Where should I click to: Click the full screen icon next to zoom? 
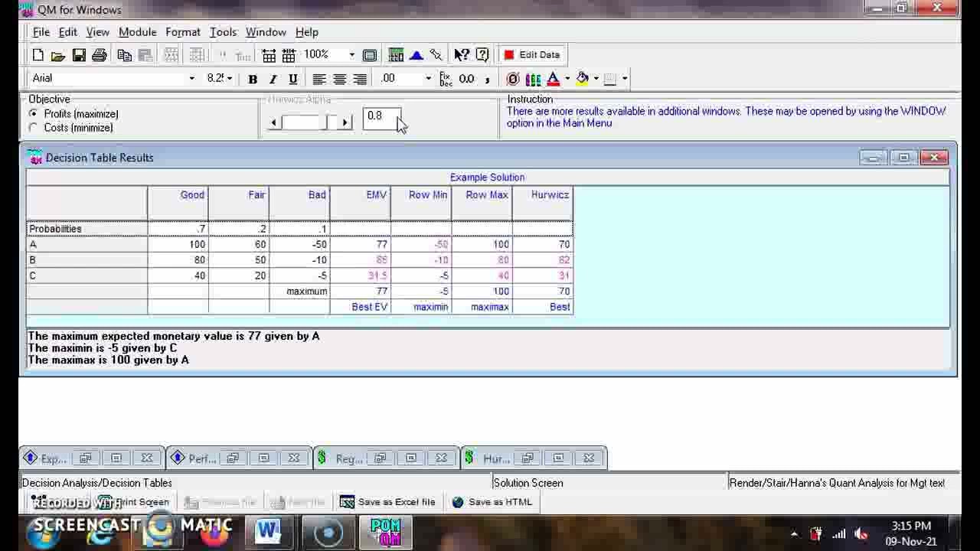click(x=370, y=55)
